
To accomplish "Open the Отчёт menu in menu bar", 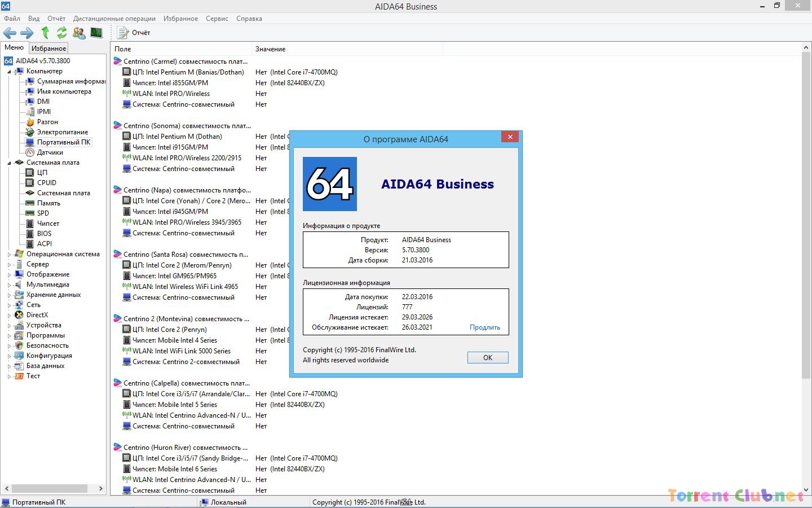I will click(56, 19).
